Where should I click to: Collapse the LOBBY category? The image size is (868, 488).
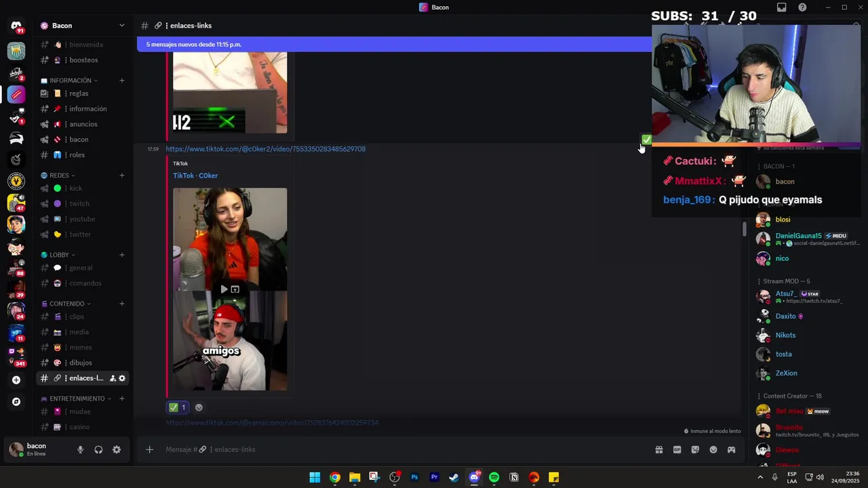(x=59, y=255)
